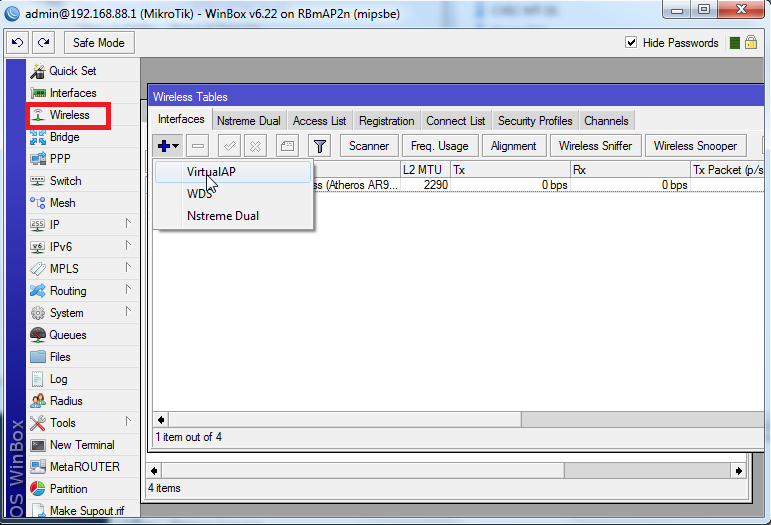Click the undo arrow icon in toolbar
This screenshot has width=771, height=525.
pos(18,43)
